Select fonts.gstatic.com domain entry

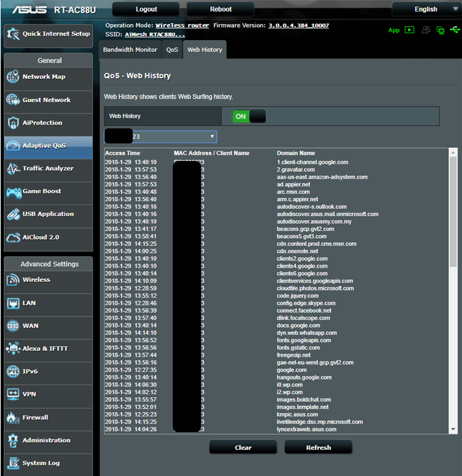[298, 348]
